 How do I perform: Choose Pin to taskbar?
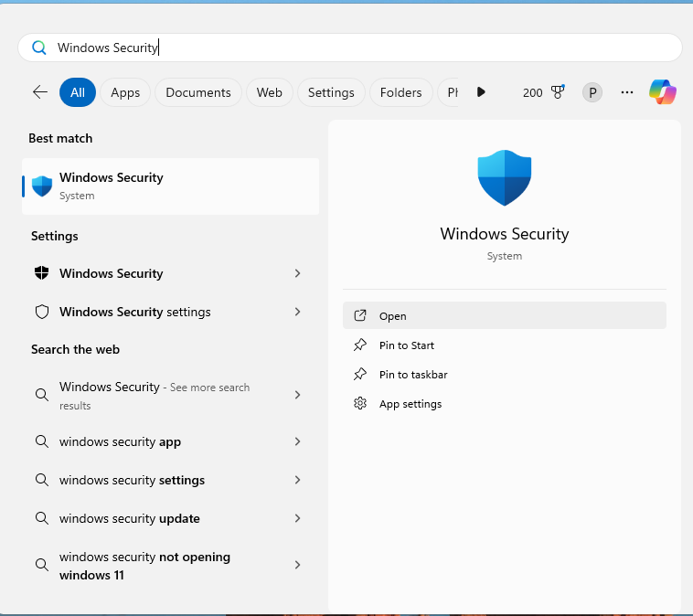[505, 375]
